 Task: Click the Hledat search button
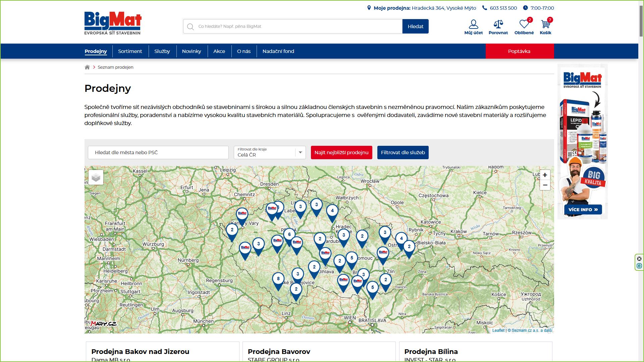(416, 26)
